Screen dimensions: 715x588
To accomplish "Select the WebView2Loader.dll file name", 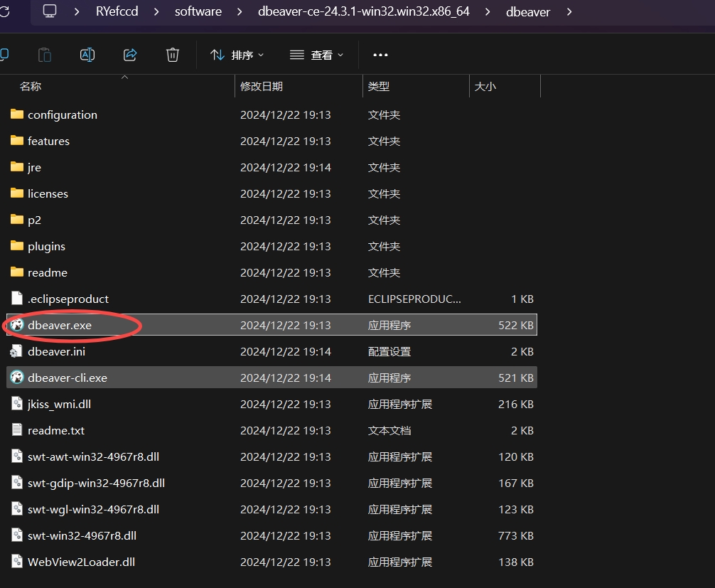I will 81,562.
